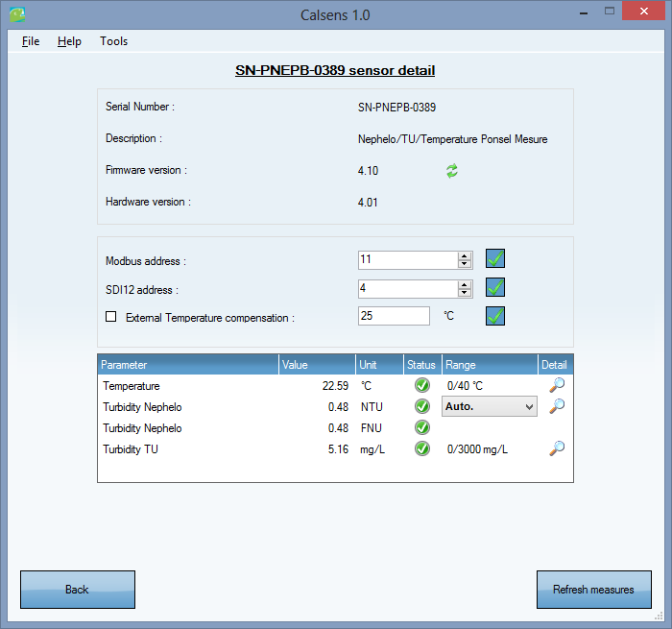Click the temperature compensation value field
Screen dimensions: 672x629
pos(394,316)
